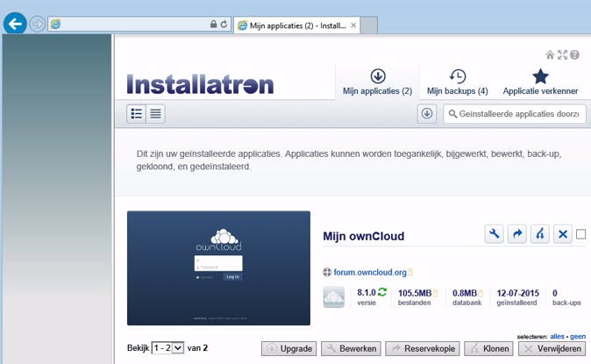Click the 12-07-2015 geïnstalleerd date
591x364 pixels.
tap(517, 293)
